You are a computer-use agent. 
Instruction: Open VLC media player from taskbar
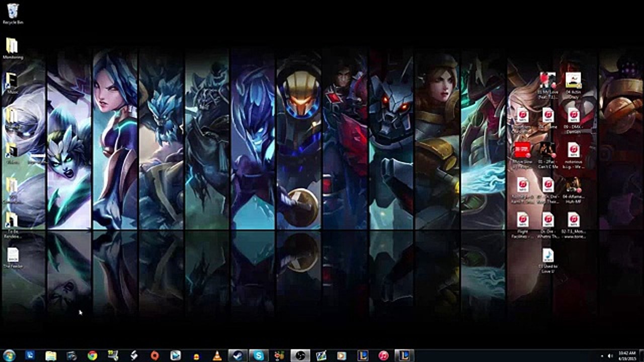coord(217,356)
